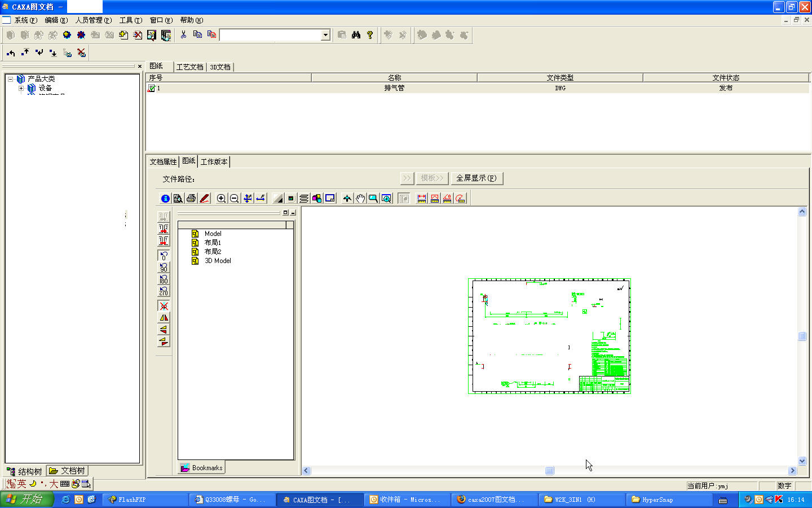Viewport: 812px width, 508px height.
Task: Click the yellow question mark help icon
Action: pyautogui.click(x=370, y=35)
